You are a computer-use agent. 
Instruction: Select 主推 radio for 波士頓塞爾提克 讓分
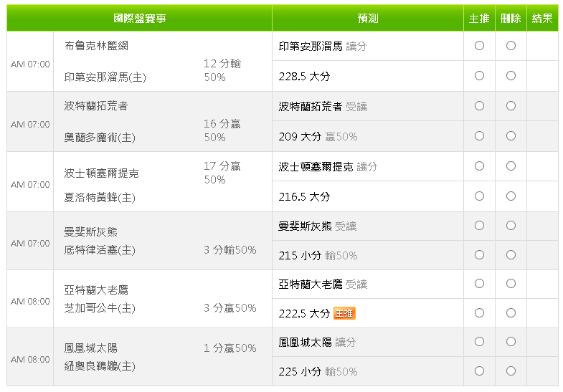pos(479,166)
